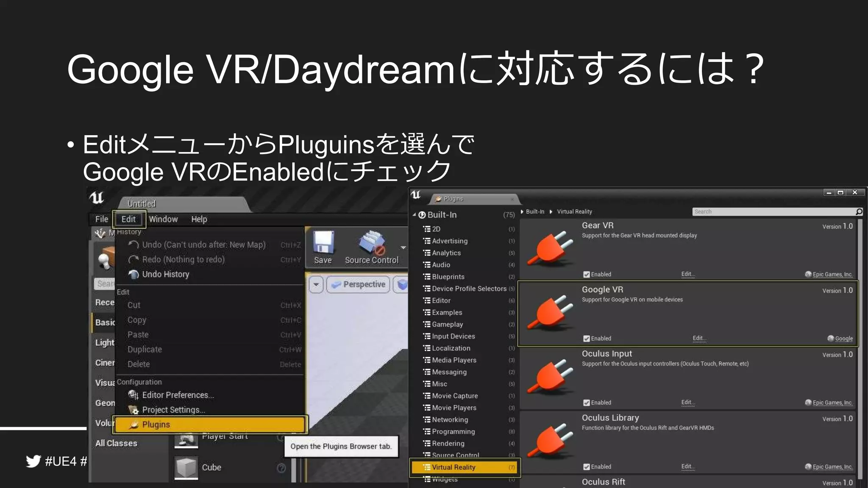Click the viewport cube view mode icon
This screenshot has width=868, height=488.
[402, 284]
